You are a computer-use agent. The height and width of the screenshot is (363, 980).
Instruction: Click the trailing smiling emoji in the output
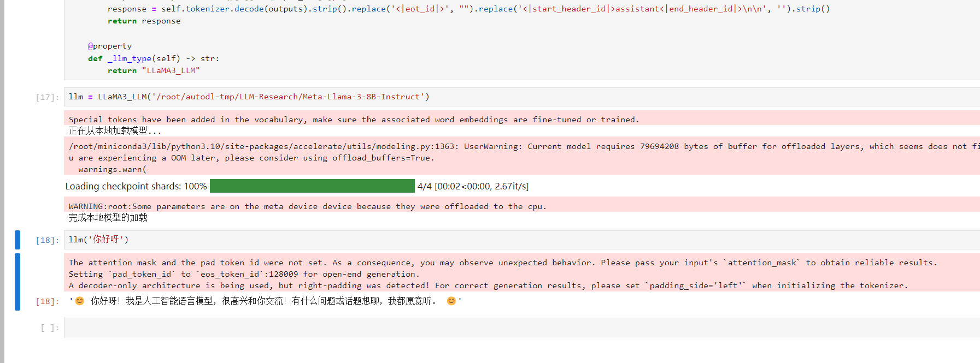coord(451,301)
